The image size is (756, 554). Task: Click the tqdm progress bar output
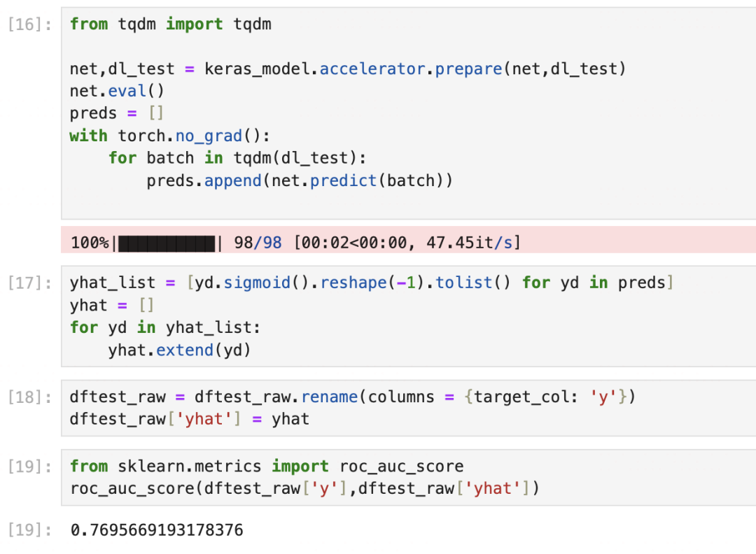(x=295, y=243)
